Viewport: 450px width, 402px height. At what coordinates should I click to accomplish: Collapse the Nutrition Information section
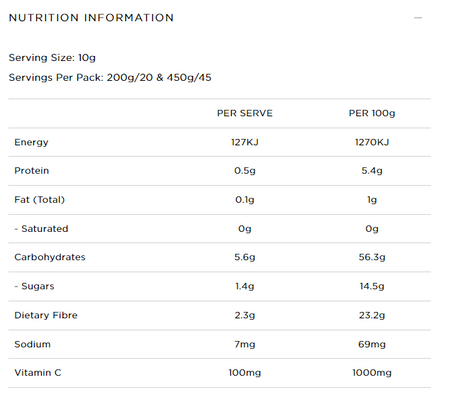(x=418, y=18)
